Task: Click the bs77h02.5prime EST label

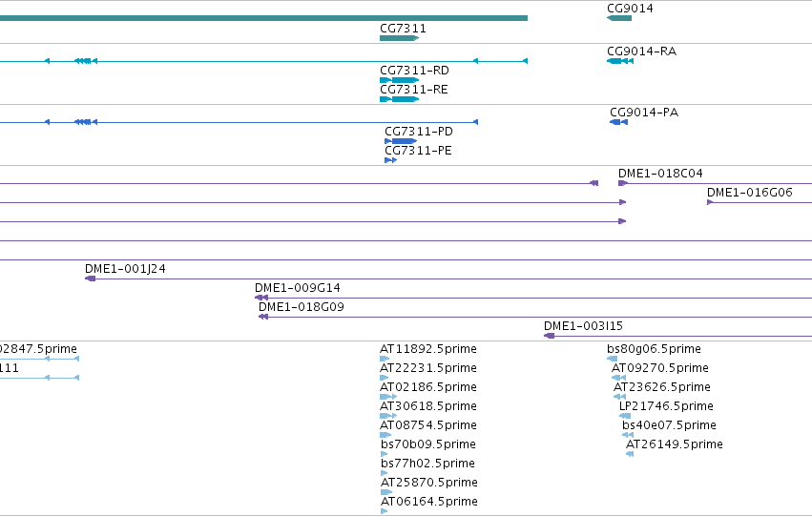Action: point(427,464)
